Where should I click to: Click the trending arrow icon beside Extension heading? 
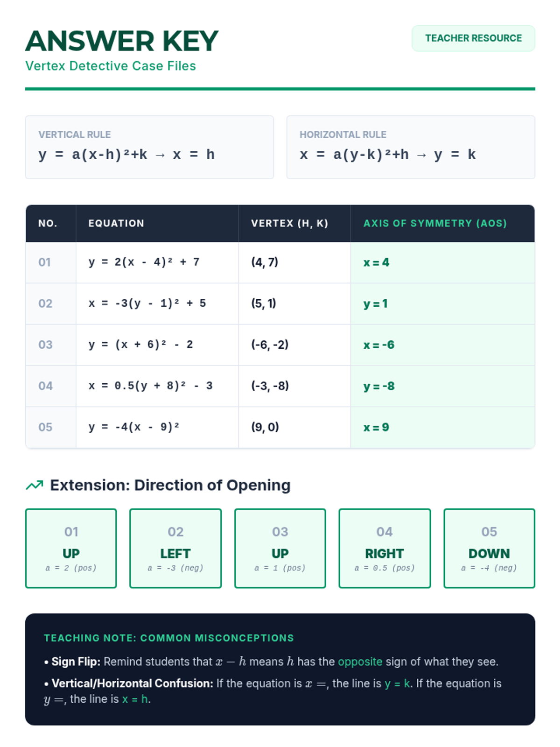[34, 486]
